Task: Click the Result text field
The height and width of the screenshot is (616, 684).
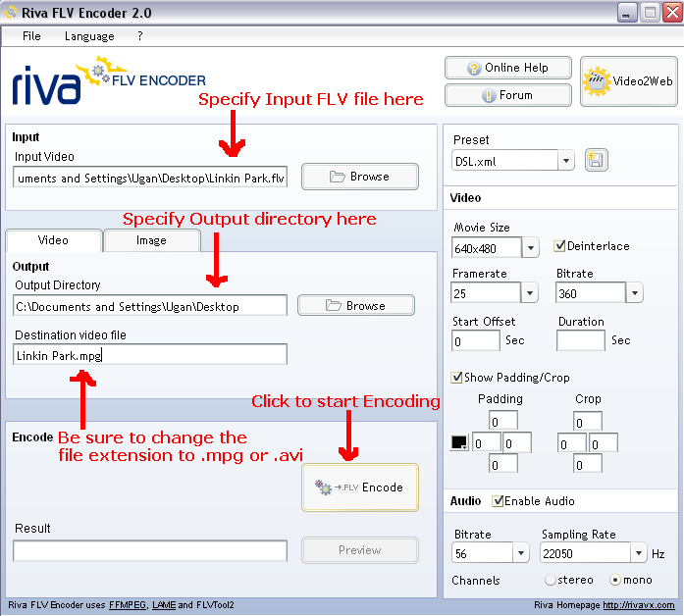Action: tap(150, 551)
